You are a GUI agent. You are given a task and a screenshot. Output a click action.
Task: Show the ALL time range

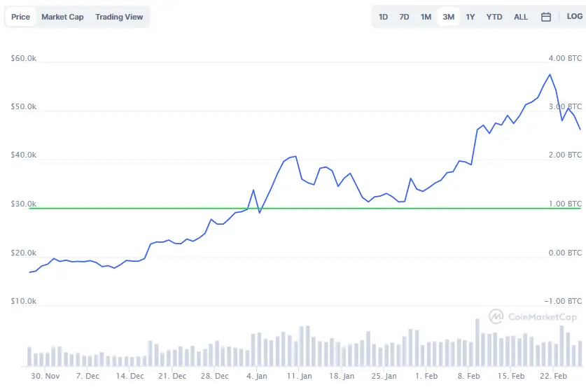(x=521, y=17)
